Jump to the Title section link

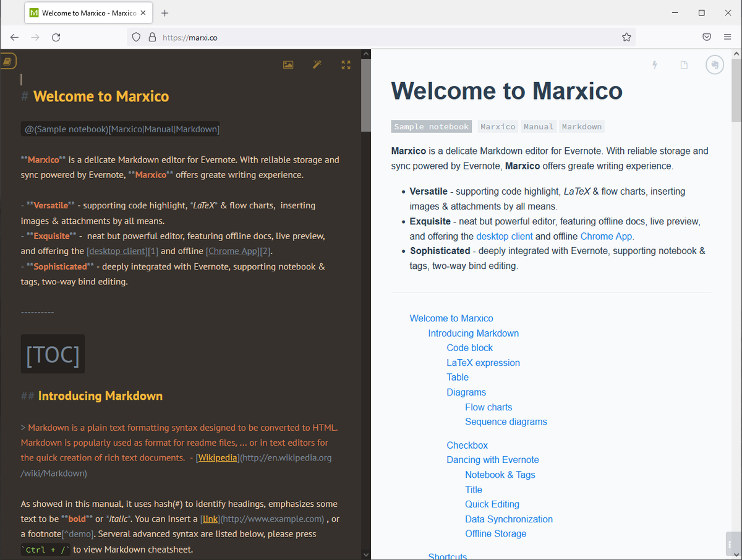[x=474, y=490]
